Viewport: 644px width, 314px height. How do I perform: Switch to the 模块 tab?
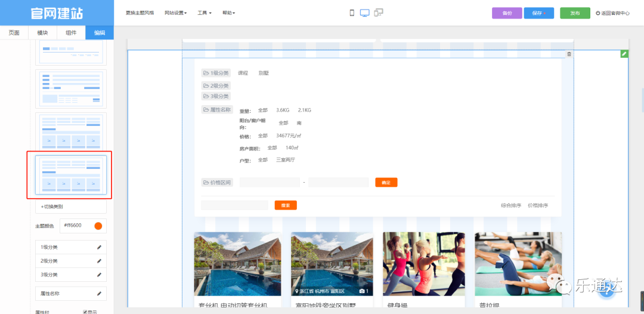43,33
